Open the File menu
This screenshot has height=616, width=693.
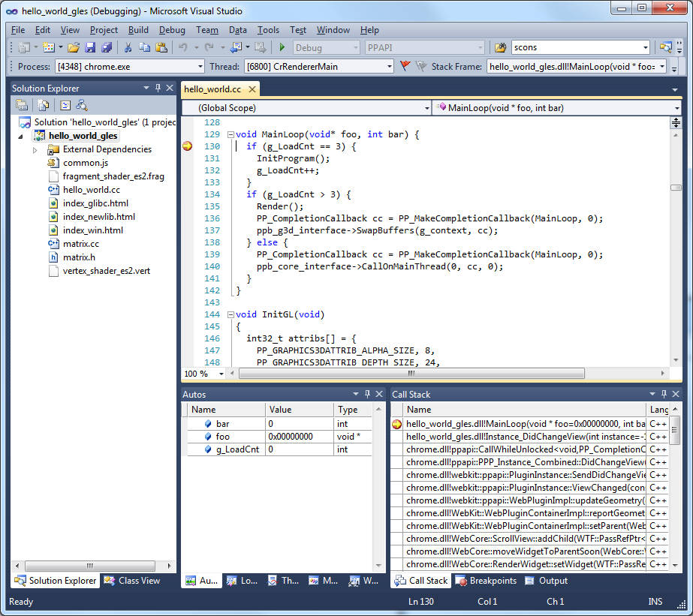(x=18, y=29)
